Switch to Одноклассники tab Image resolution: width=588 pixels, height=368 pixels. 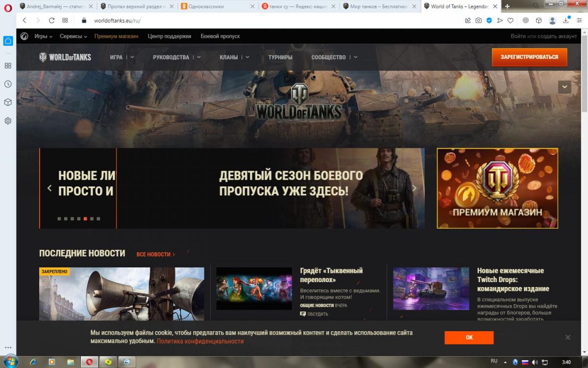click(x=217, y=6)
